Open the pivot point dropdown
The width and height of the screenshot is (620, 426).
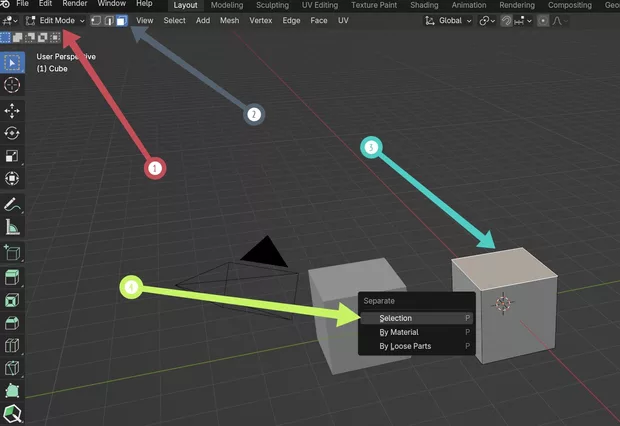(x=487, y=20)
